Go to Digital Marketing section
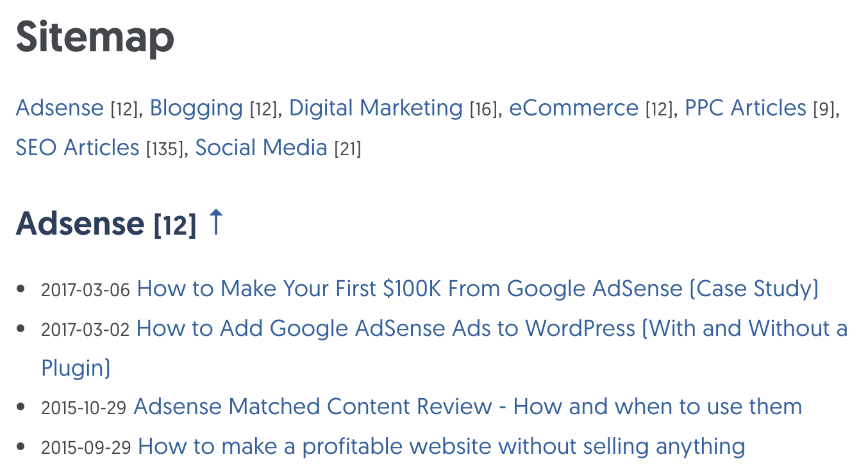This screenshot has width=868, height=468. (376, 108)
